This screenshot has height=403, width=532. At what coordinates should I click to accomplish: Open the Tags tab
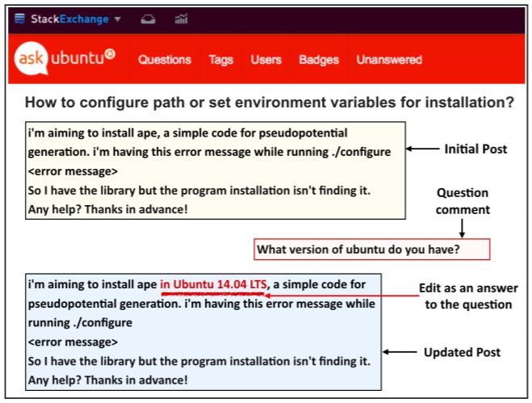221,60
